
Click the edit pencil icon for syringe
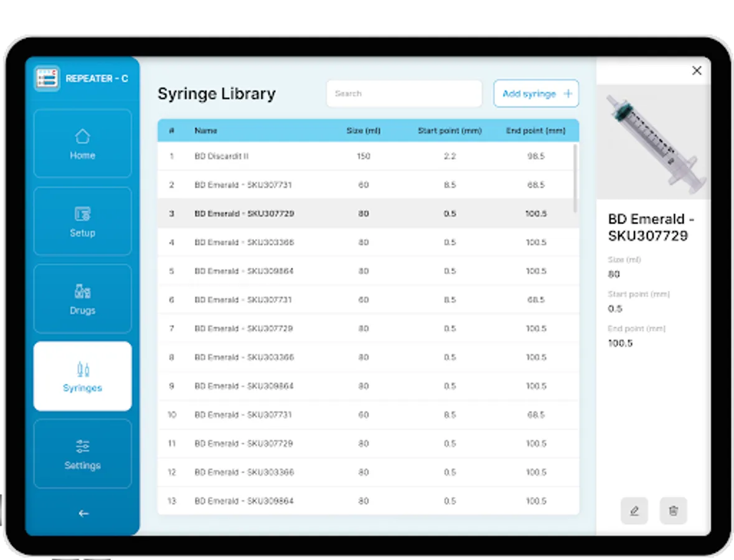pos(634,511)
